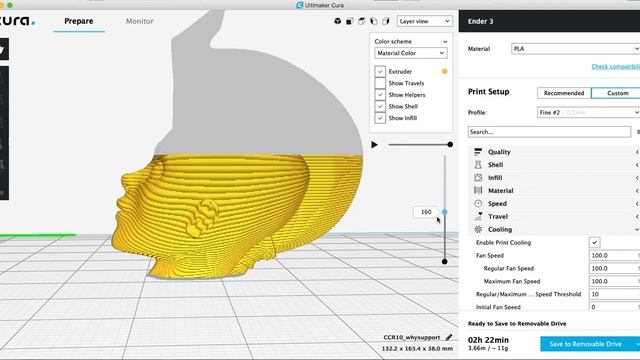Click the material usage 3.66m / ~ 11g

click(488, 348)
